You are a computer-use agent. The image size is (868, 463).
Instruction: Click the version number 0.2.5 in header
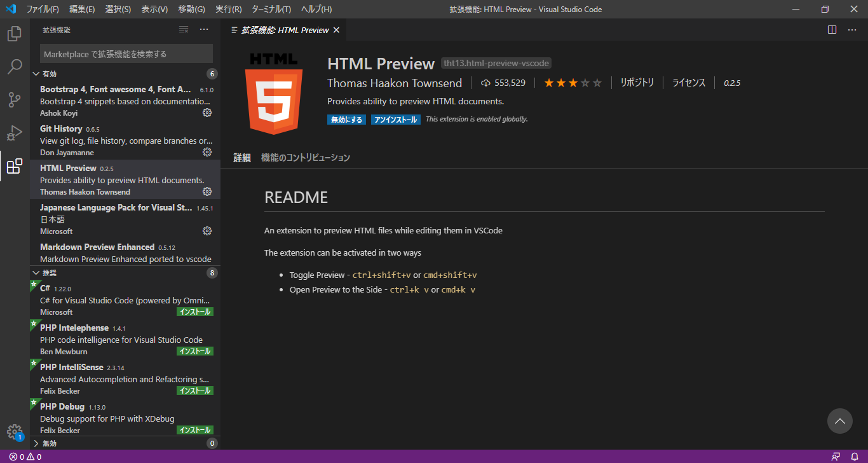732,83
